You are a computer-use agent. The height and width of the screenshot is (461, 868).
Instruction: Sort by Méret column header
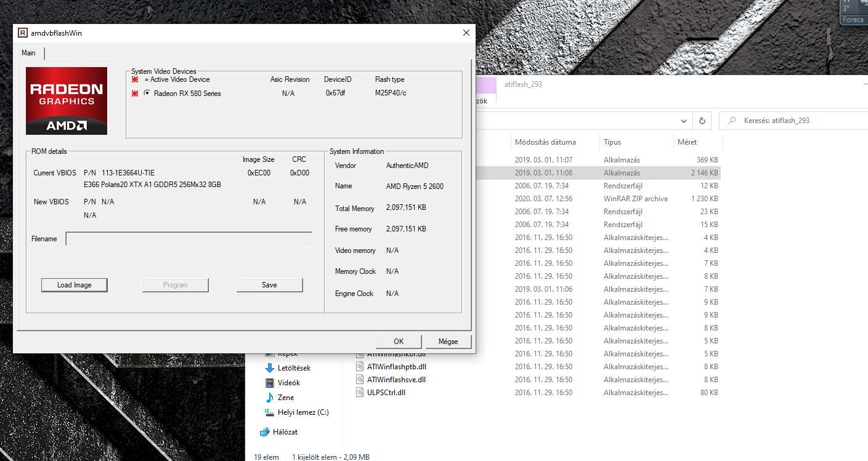click(687, 142)
